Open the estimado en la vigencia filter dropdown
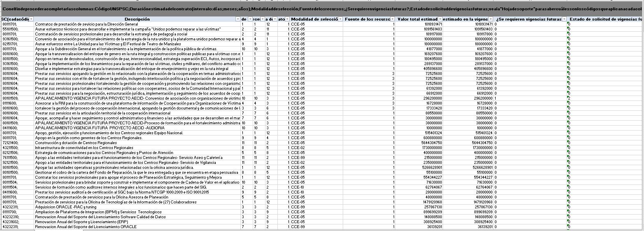 pos(491,19)
